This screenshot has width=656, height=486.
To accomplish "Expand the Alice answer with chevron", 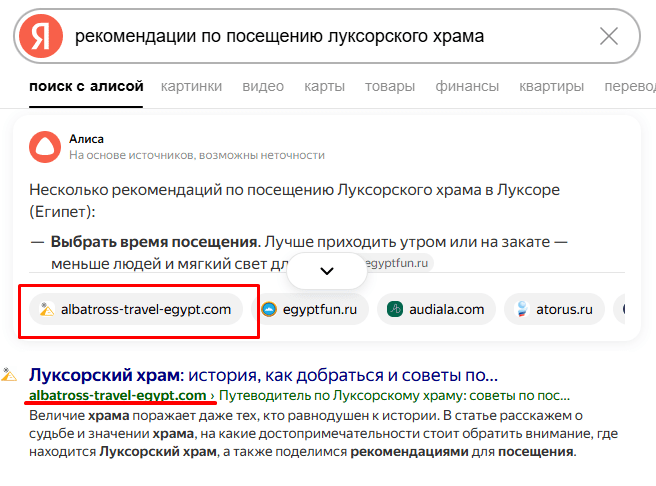I will (327, 270).
